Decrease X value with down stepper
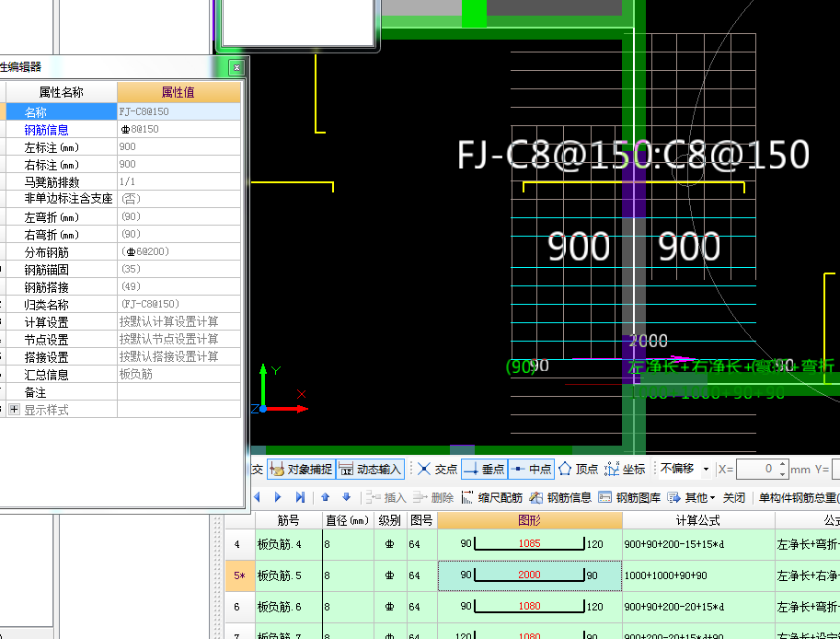This screenshot has height=639, width=840. (x=782, y=474)
